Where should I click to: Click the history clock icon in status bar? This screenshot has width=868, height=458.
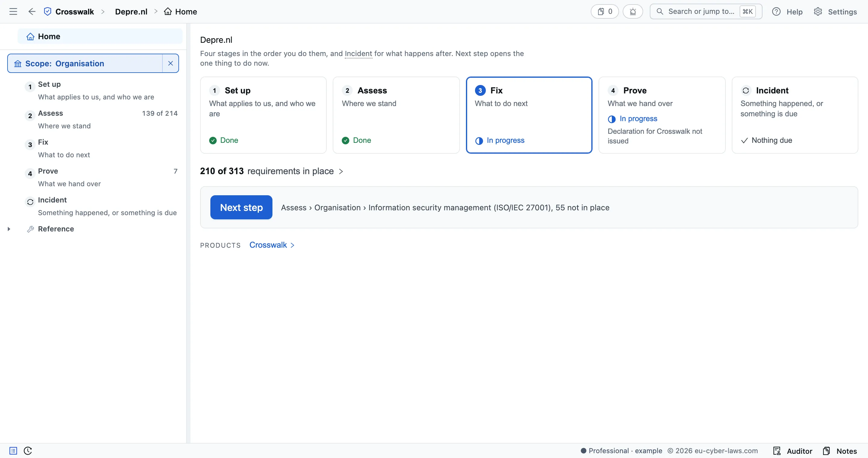pos(28,450)
